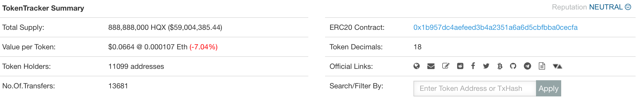
Task: Open the official website globe icon
Action: tap(417, 66)
